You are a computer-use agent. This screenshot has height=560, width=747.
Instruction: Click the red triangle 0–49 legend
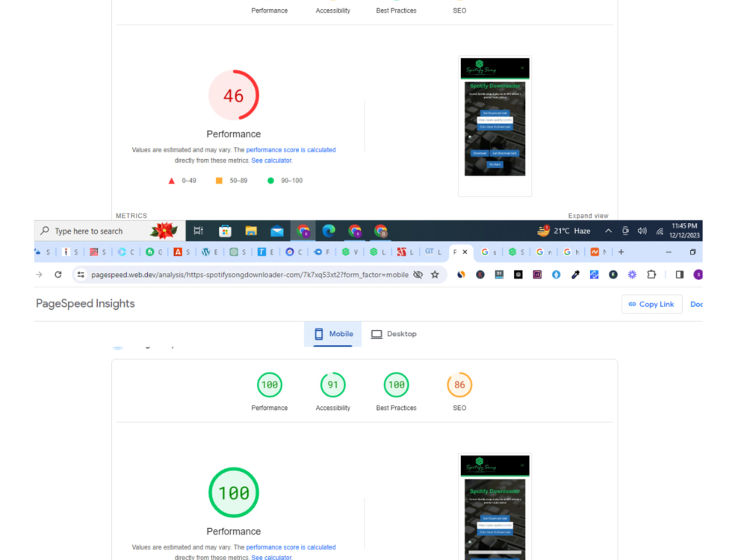click(172, 181)
